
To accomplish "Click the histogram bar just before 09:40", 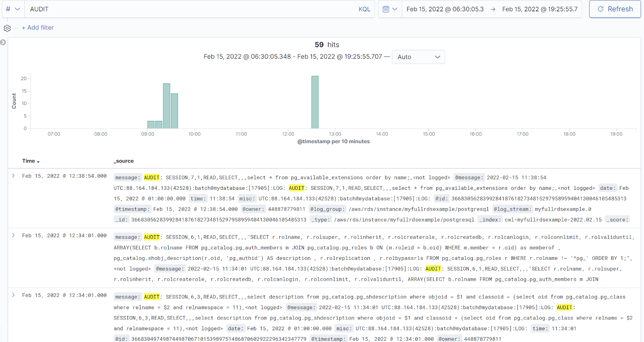I will click(x=174, y=111).
